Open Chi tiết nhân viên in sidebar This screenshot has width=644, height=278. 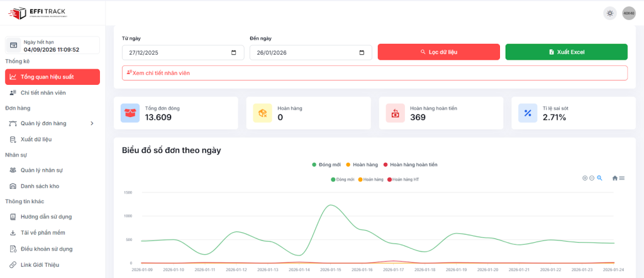coord(43,92)
